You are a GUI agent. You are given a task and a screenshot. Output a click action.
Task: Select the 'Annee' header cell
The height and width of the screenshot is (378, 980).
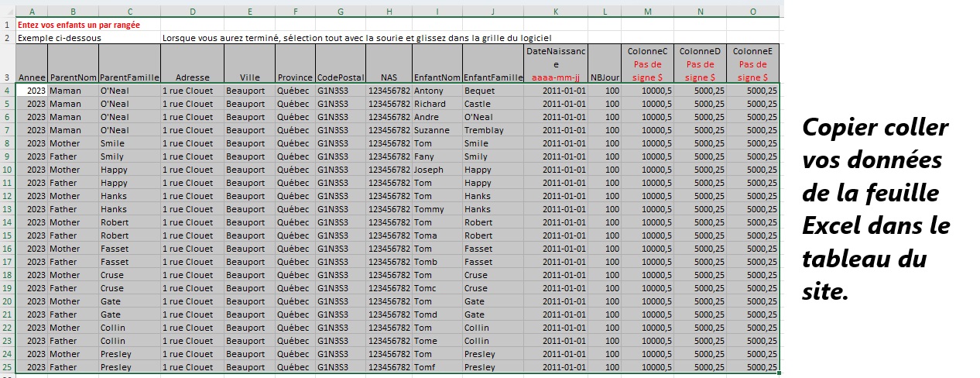pyautogui.click(x=32, y=77)
